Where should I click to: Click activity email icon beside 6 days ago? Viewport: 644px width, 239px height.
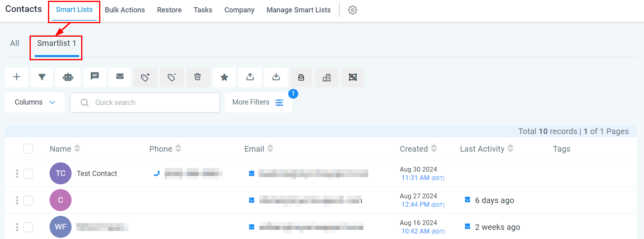468,199
